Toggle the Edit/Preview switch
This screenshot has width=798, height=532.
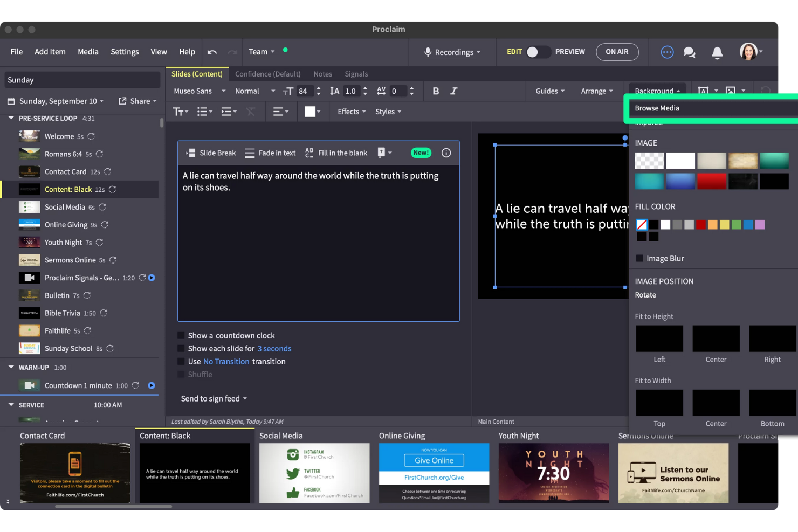[x=538, y=52]
